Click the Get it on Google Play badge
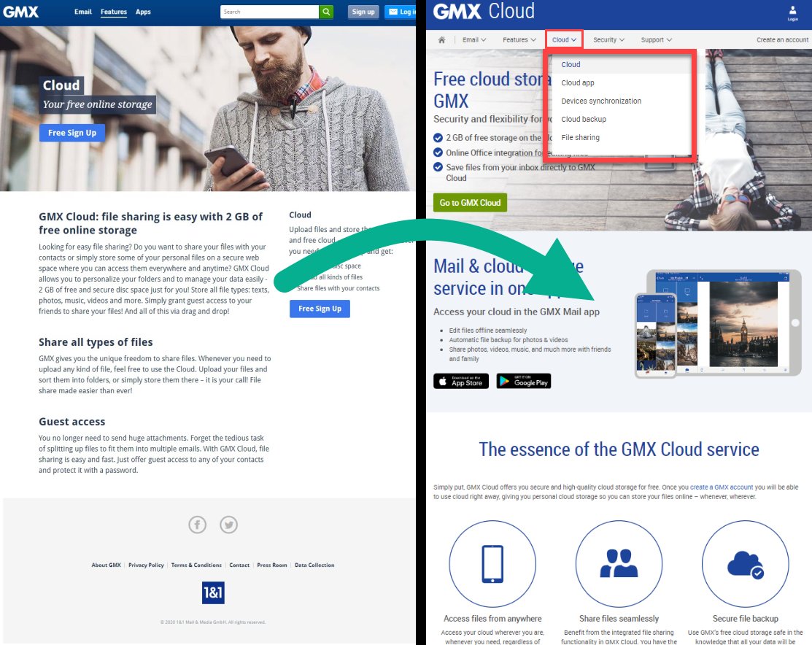812x645 pixels. click(x=523, y=380)
